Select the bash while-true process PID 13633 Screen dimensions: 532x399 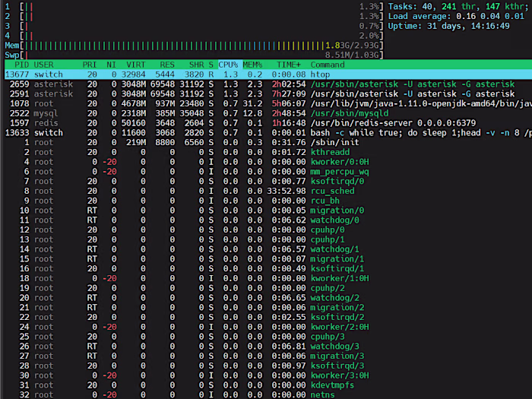(x=268, y=133)
